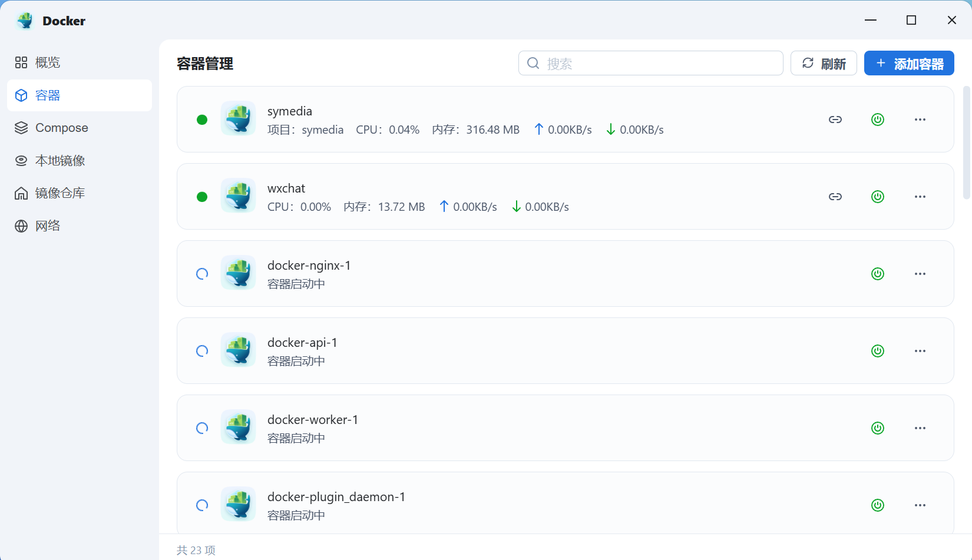972x560 pixels.
Task: Click the docker-api-1 container whale icon
Action: (x=238, y=350)
